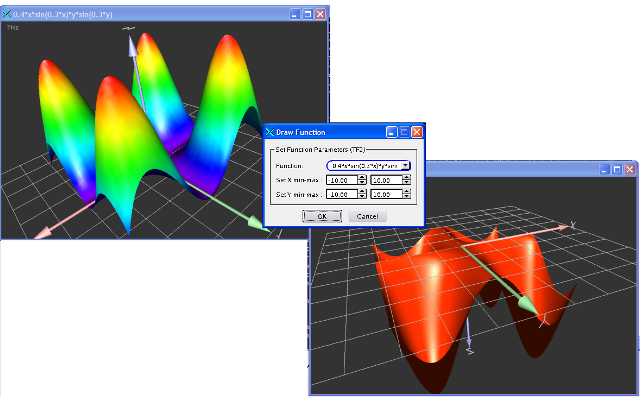This screenshot has width=640, height=397.
Task: Decrease the Y minimum spinner value
Action: tap(362, 197)
